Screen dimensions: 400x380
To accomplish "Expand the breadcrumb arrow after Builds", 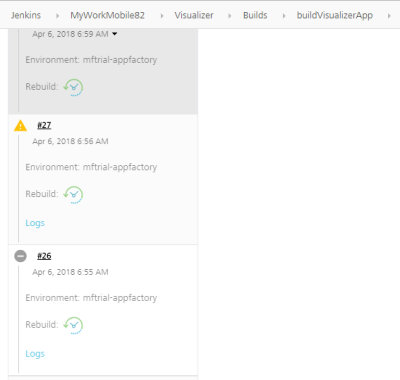I will pyautogui.click(x=284, y=16).
